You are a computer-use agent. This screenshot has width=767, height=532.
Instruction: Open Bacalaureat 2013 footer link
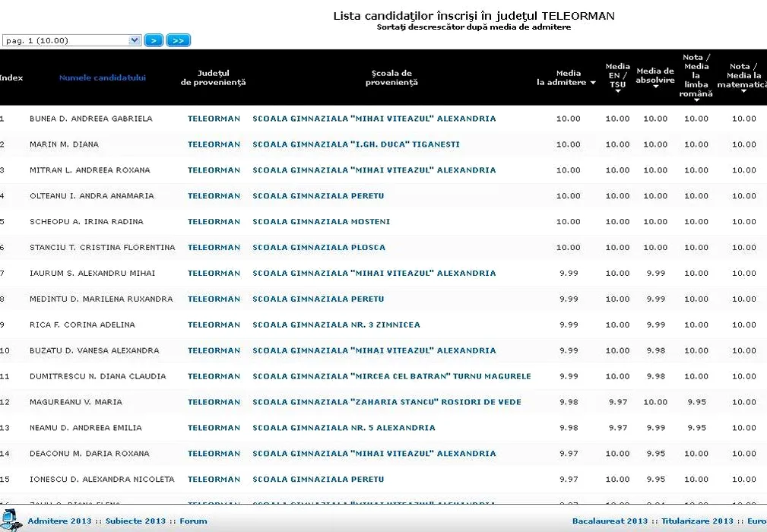(x=610, y=521)
